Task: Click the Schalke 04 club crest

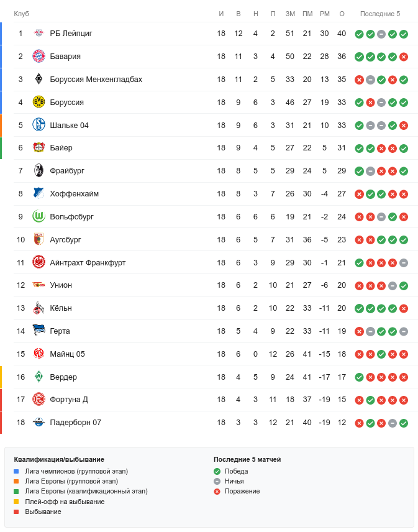Action: tap(39, 126)
